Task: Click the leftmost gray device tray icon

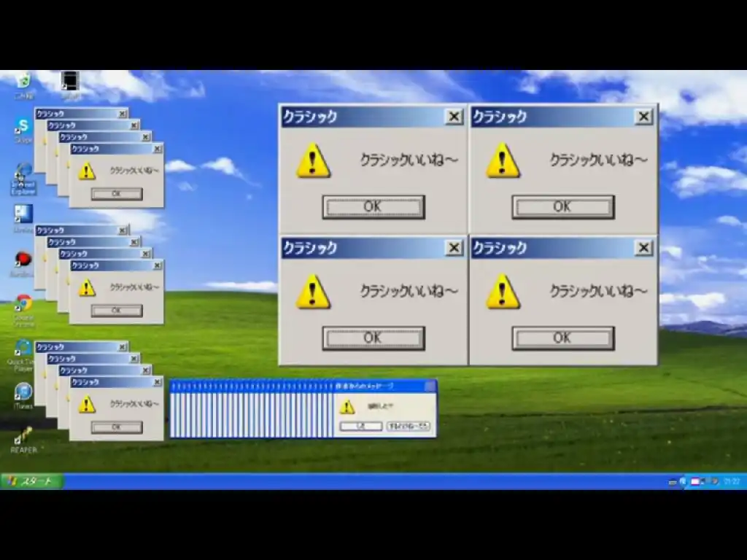Action: pyautogui.click(x=673, y=482)
